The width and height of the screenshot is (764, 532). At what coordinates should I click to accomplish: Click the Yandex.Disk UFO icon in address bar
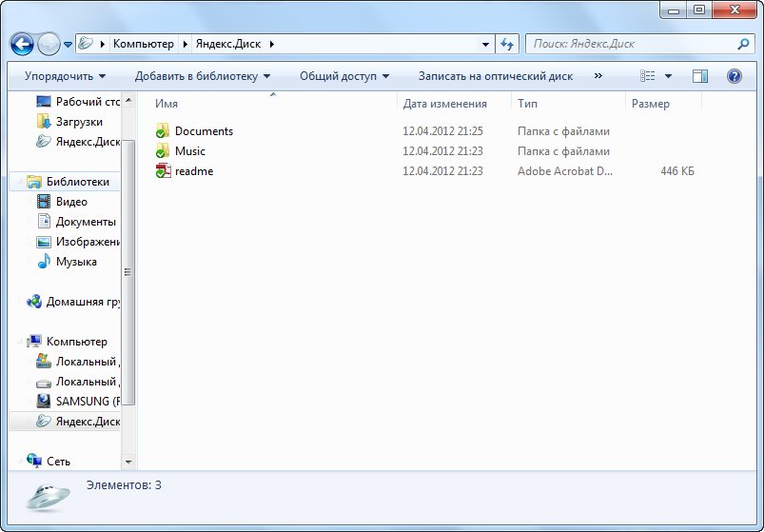pos(86,44)
